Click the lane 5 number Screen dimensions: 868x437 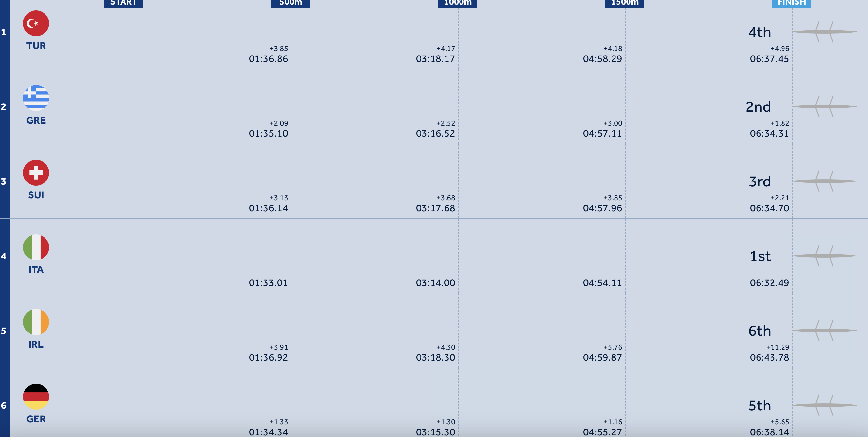pos(4,331)
